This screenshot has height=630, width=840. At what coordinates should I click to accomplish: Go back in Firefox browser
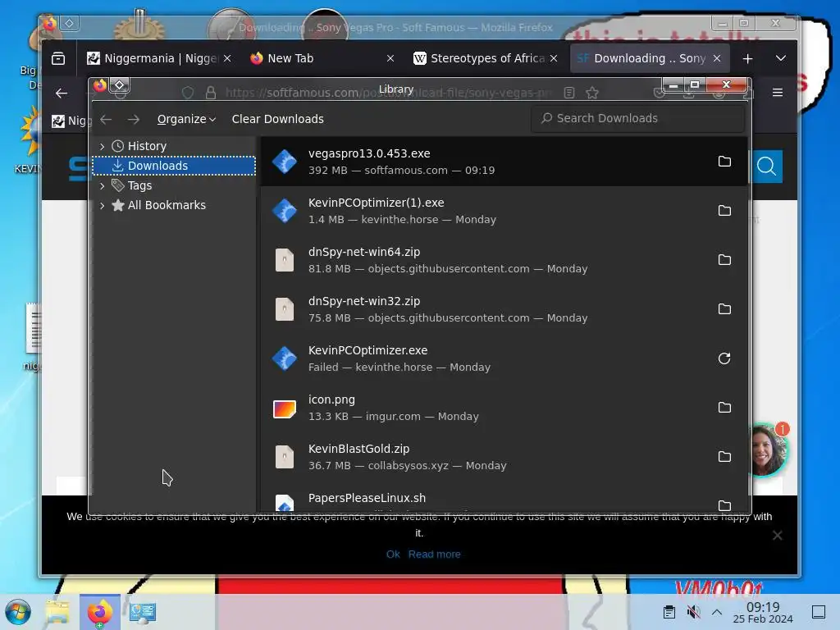click(x=62, y=94)
